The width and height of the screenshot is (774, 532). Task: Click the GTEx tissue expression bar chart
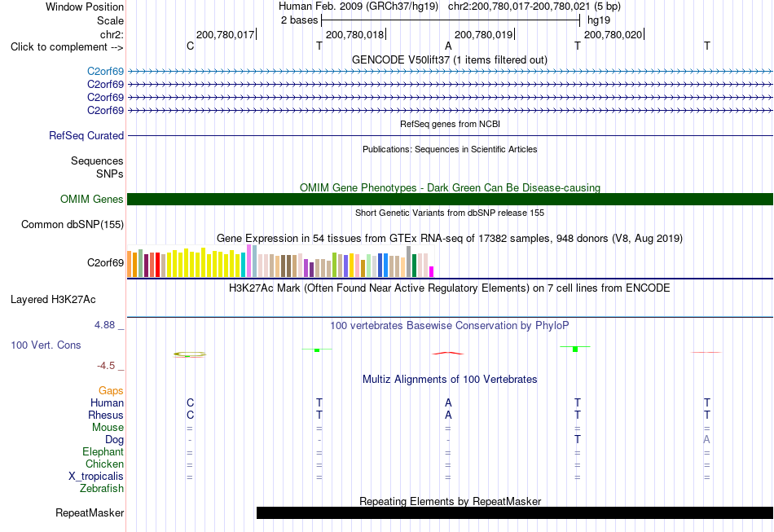(280, 261)
